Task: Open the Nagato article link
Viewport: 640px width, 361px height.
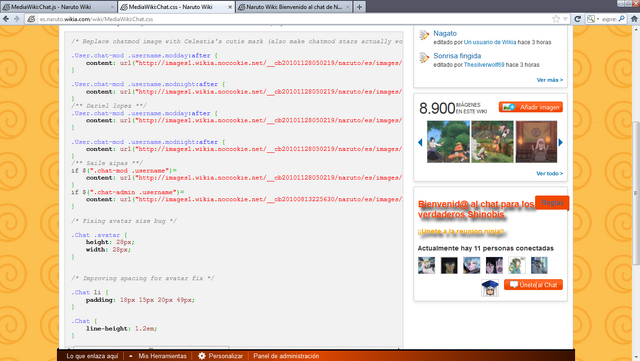Action: (x=445, y=33)
